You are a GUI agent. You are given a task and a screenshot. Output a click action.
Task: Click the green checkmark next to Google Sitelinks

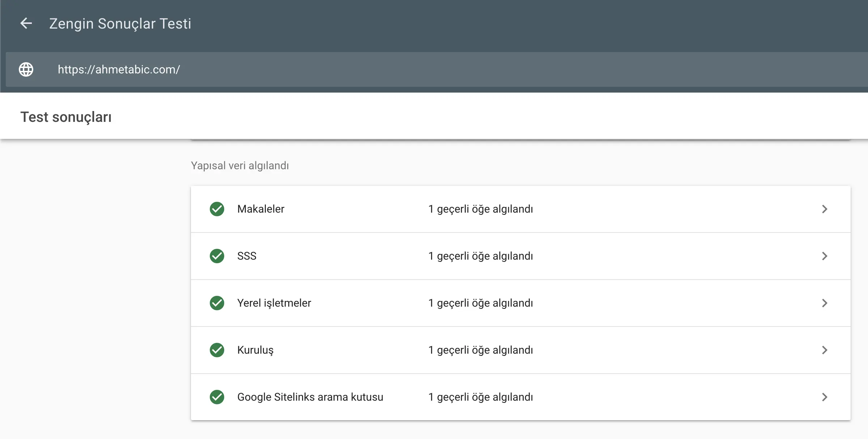click(217, 397)
